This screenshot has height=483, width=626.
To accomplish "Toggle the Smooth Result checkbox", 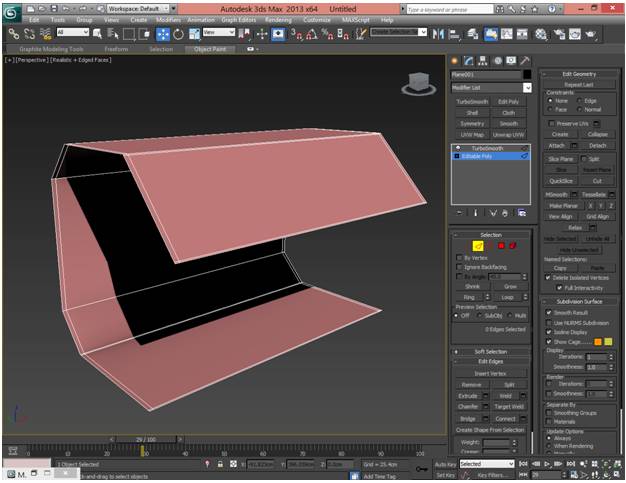I will coord(549,313).
